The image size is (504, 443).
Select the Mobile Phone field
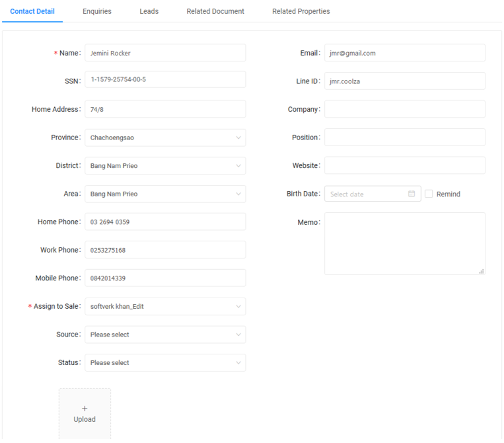click(x=165, y=278)
